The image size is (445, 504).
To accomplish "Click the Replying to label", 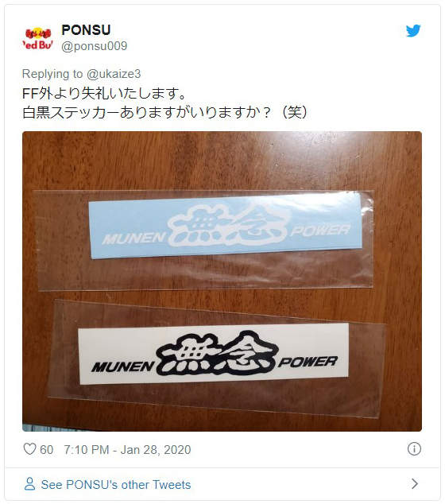I will pyautogui.click(x=52, y=74).
